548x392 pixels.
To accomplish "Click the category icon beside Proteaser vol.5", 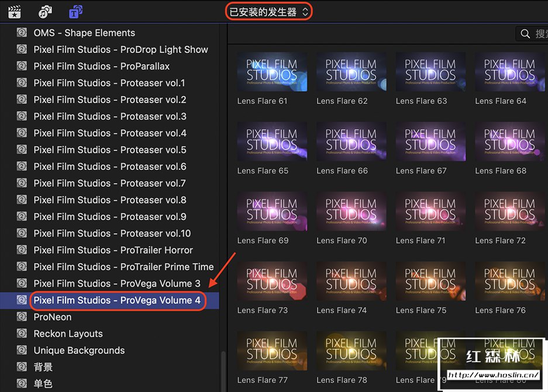I will (22, 150).
